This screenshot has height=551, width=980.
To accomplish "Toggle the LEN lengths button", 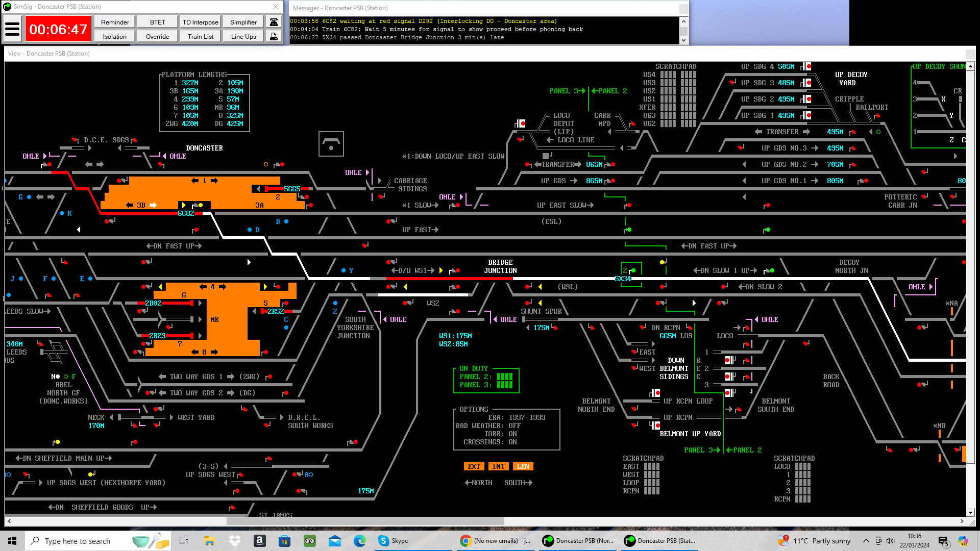I will 523,466.
